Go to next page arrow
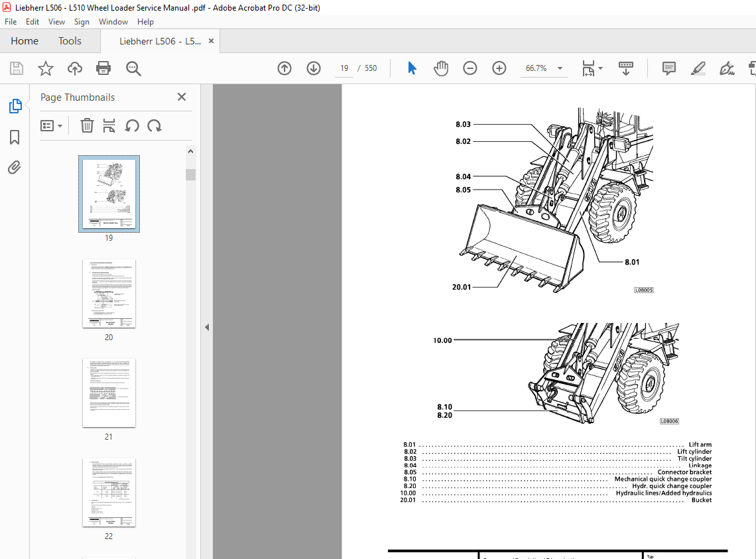756x559 pixels. (314, 68)
